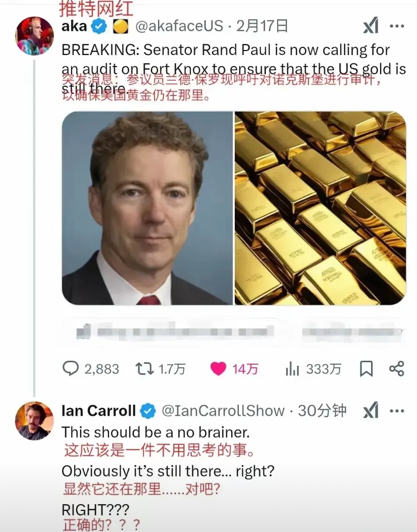Click the aka display name
This screenshot has height=532, width=417.
pyautogui.click(x=74, y=26)
